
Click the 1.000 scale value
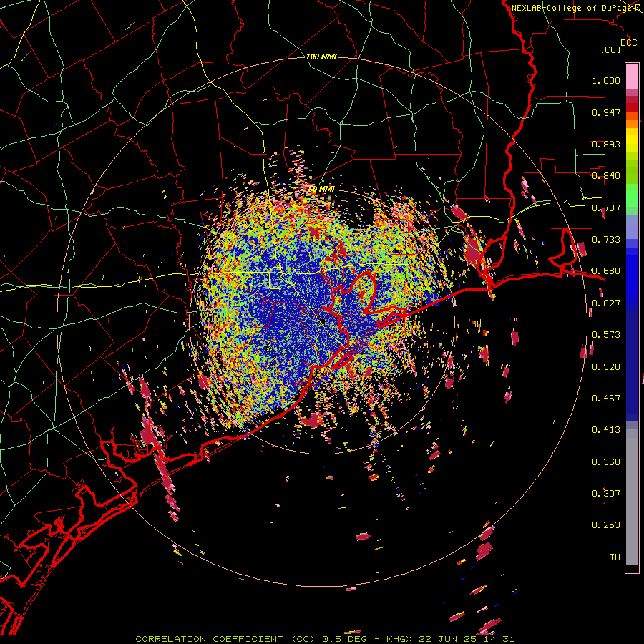(606, 80)
